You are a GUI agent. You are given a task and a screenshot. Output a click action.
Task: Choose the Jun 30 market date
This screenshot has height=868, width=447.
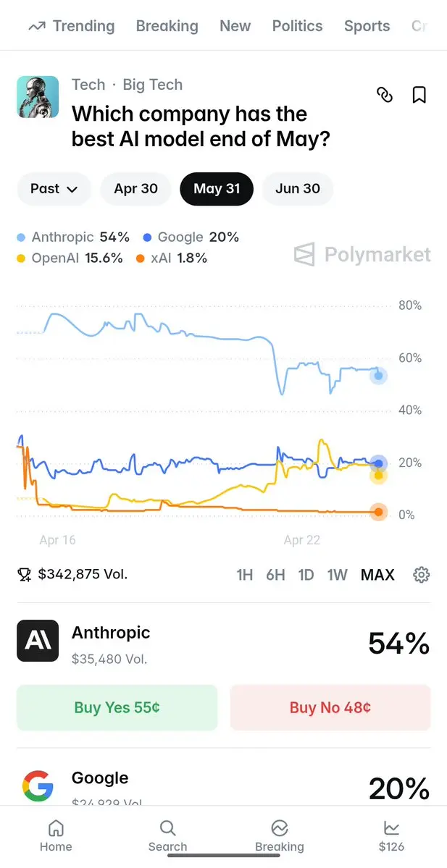coord(297,189)
